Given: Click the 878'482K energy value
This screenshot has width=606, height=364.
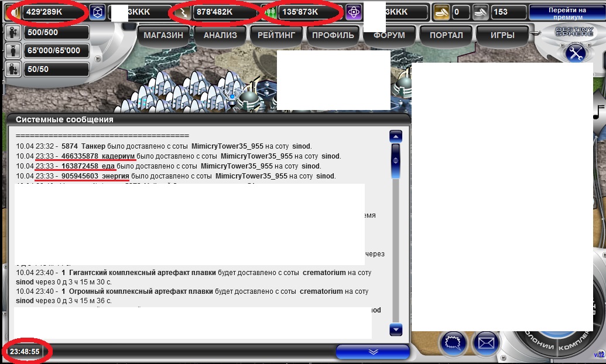Looking at the screenshot, I should click(x=214, y=12).
